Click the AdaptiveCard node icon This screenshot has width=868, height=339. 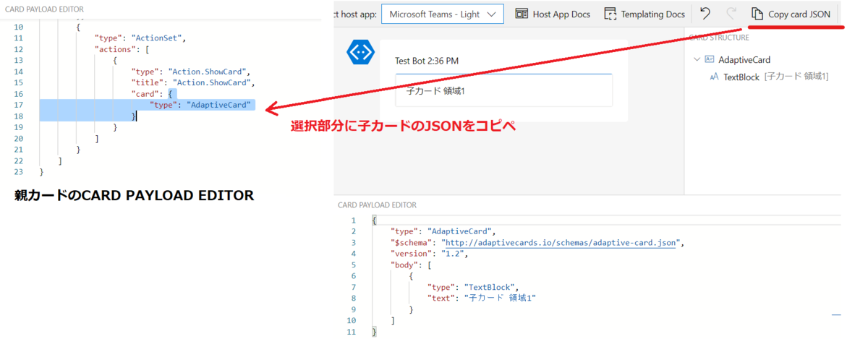710,60
